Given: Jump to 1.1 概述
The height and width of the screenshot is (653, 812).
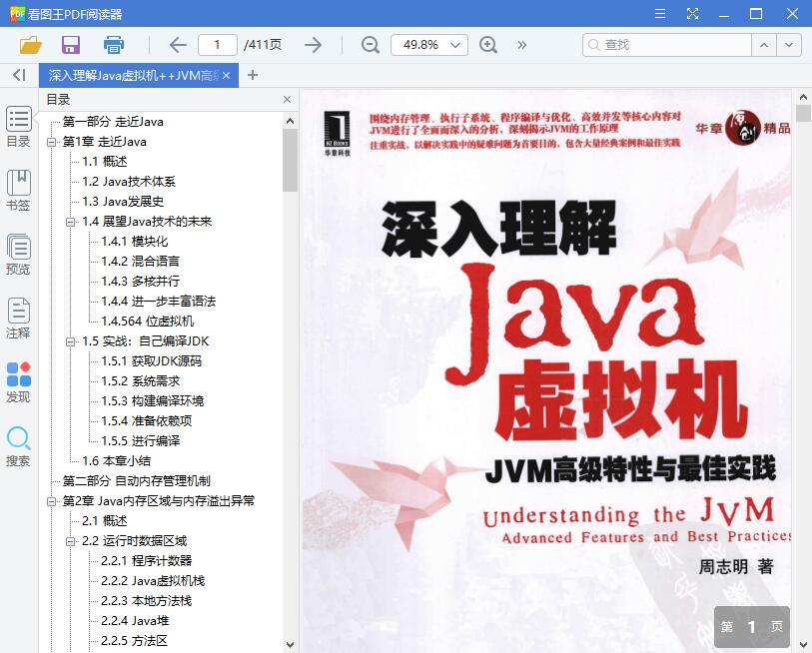Looking at the screenshot, I should click(x=104, y=162).
